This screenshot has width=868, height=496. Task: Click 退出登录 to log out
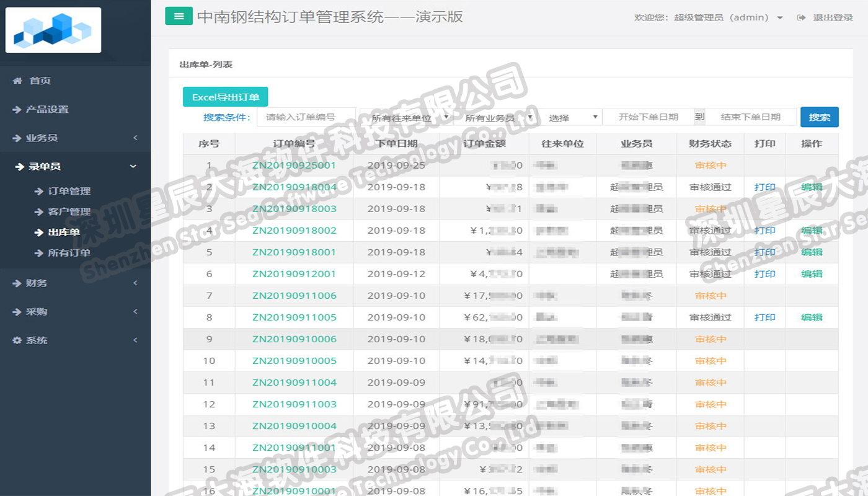tap(833, 17)
